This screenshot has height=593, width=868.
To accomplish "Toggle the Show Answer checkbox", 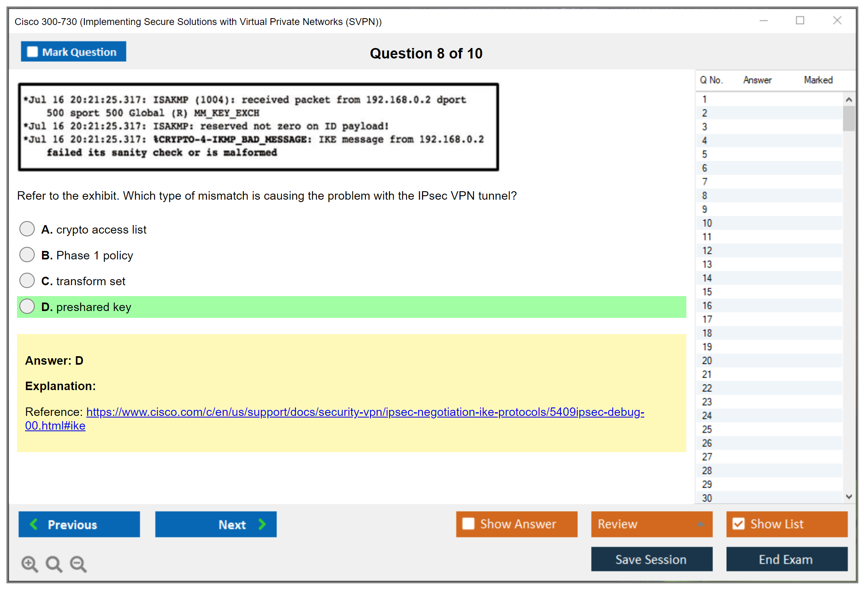I will (468, 524).
